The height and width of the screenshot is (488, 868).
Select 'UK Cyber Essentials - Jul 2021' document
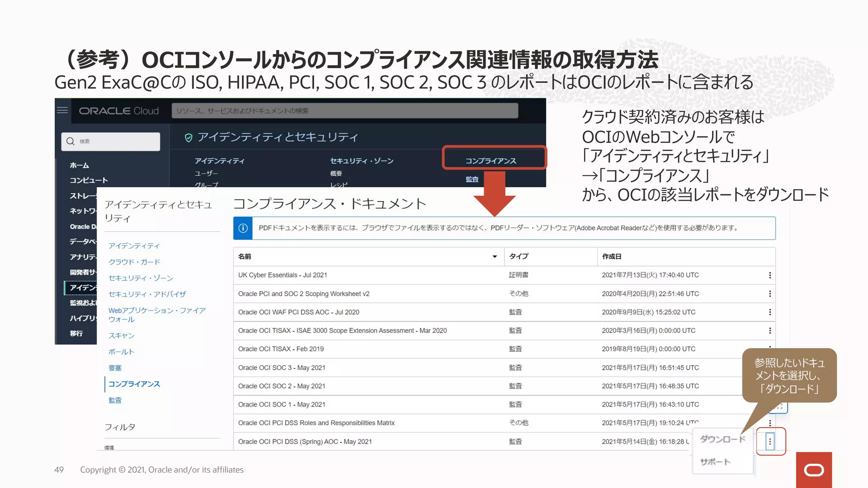pyautogui.click(x=283, y=275)
